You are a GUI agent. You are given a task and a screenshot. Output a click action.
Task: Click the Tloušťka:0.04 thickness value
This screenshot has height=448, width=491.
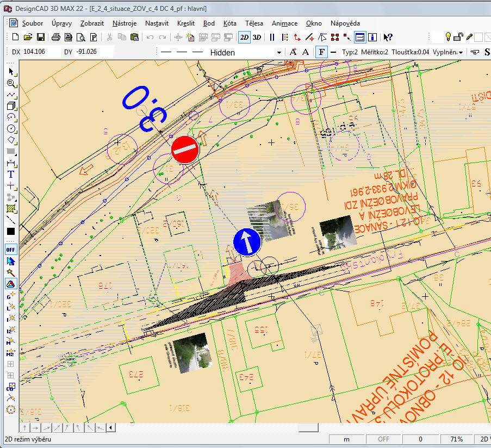(410, 52)
